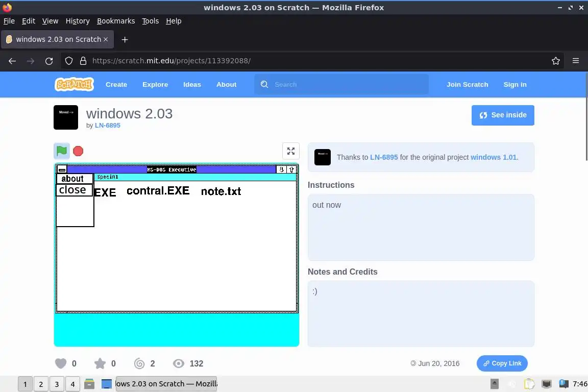Click the clipboard icon in system tray

(529, 384)
